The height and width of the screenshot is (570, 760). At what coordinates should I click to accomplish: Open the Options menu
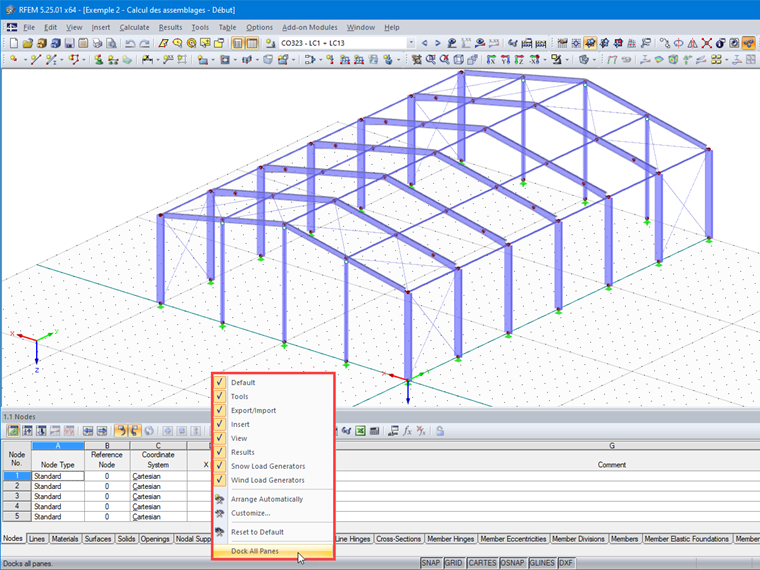point(259,28)
